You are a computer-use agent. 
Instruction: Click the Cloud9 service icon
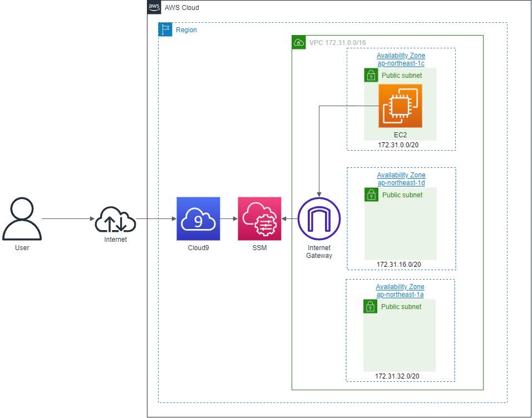point(199,218)
